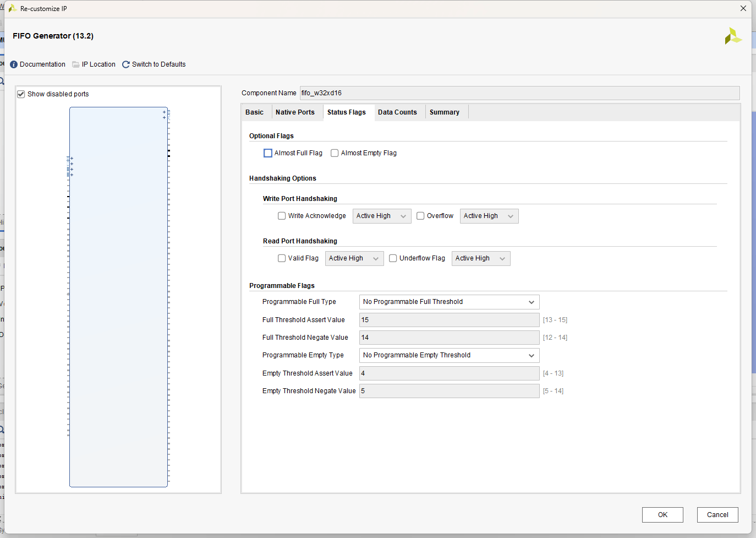Enable the Almost Full Flag checkbox
The height and width of the screenshot is (538, 756).
pyautogui.click(x=268, y=153)
